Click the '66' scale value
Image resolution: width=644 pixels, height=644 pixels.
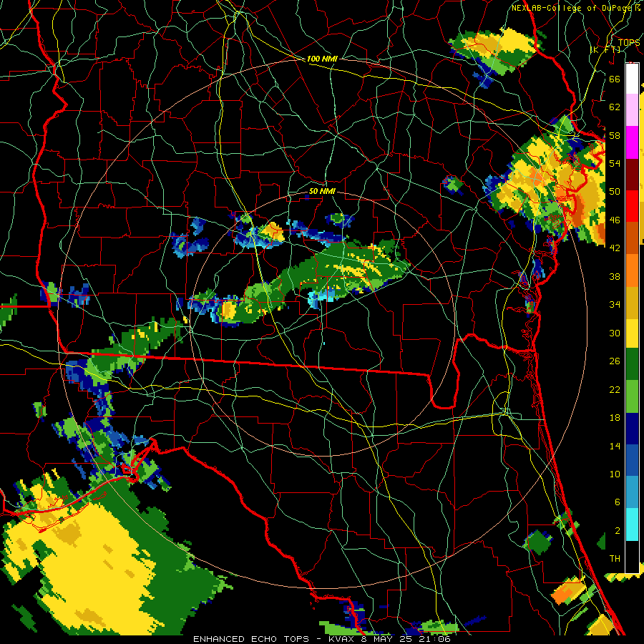pyautogui.click(x=615, y=79)
